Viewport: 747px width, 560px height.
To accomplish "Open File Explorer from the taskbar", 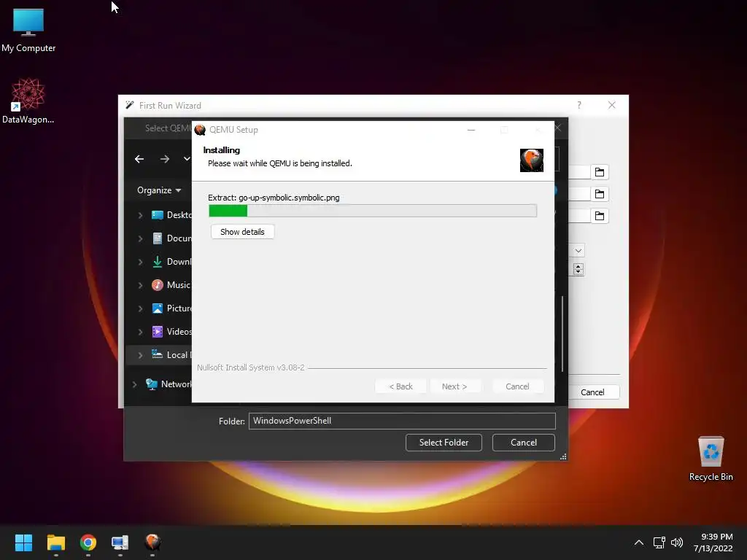I will (55, 542).
